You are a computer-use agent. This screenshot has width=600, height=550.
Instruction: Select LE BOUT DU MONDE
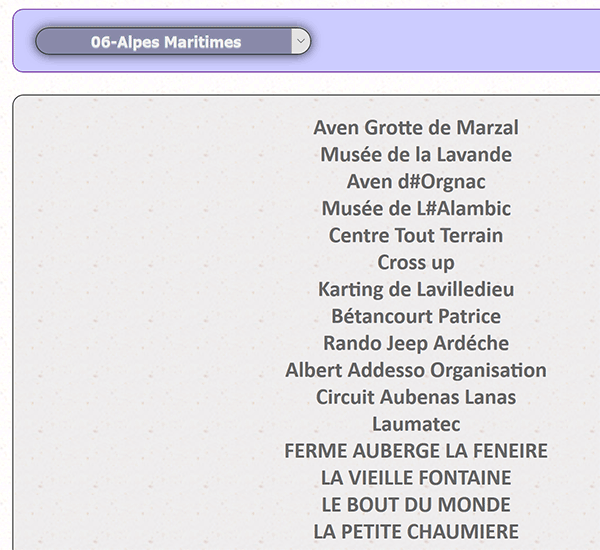[416, 505]
